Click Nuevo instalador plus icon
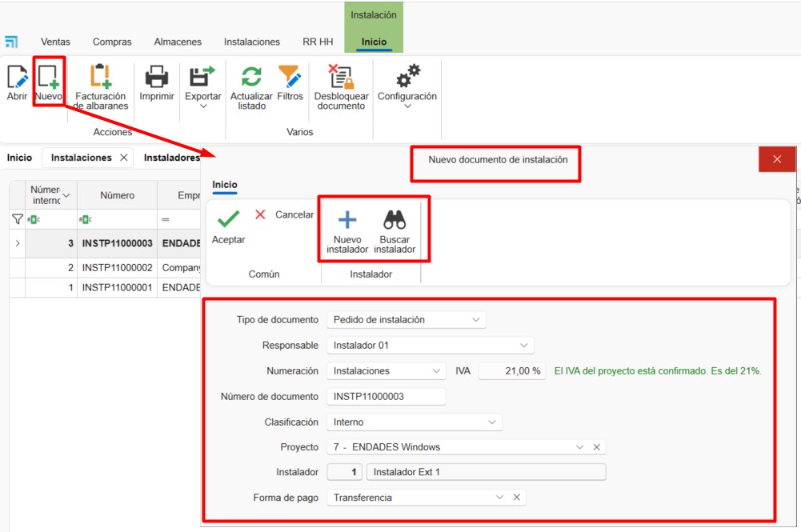This screenshot has height=532, width=801. [347, 220]
